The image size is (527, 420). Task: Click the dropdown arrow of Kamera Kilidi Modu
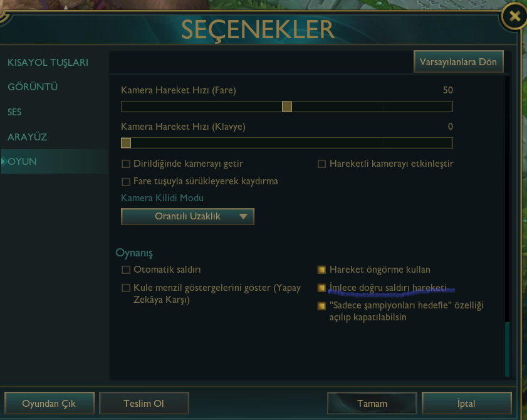coord(243,216)
